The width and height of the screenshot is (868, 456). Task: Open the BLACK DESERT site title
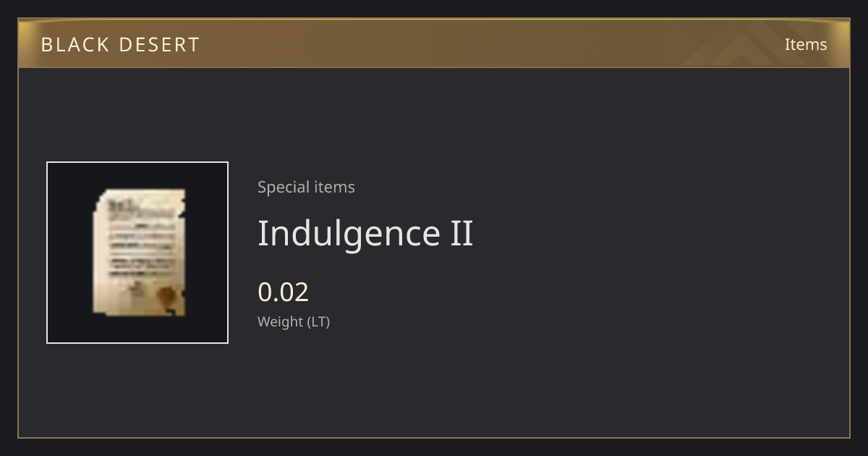[x=120, y=45]
